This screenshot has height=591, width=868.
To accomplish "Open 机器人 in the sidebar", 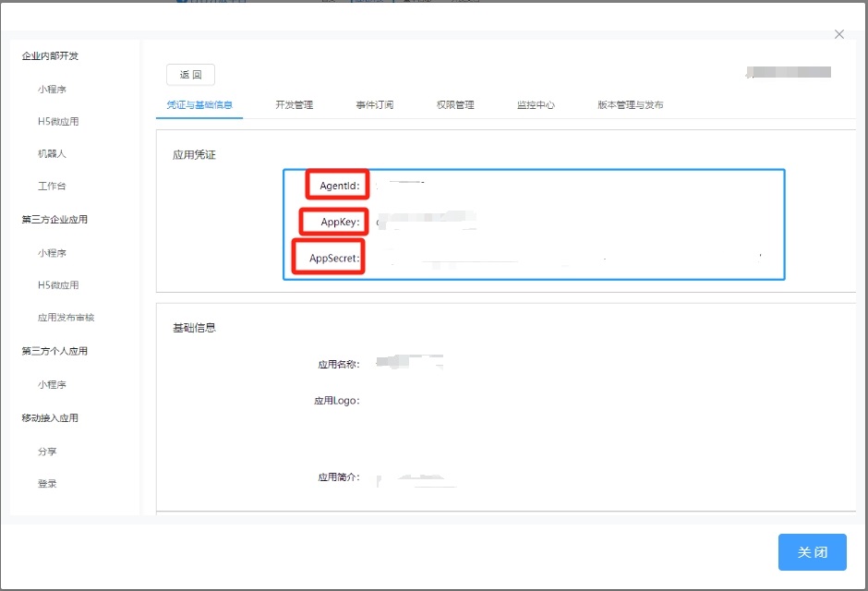I will click(52, 153).
